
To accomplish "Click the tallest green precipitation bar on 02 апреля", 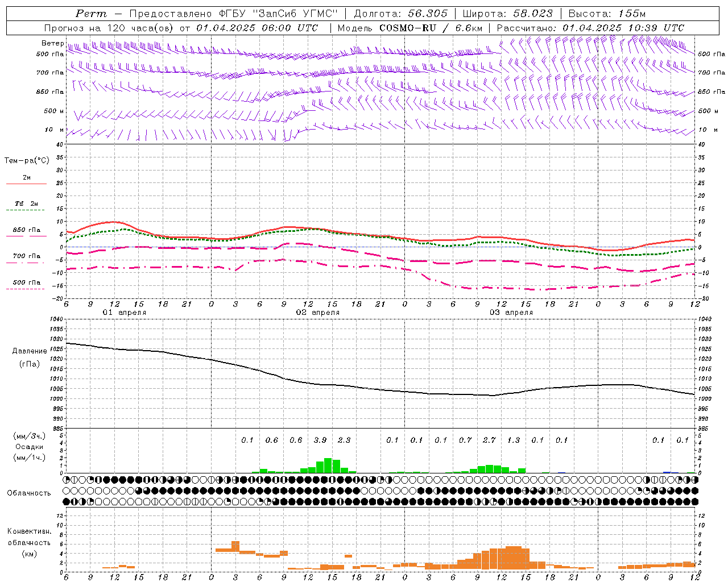I will (x=328, y=465).
